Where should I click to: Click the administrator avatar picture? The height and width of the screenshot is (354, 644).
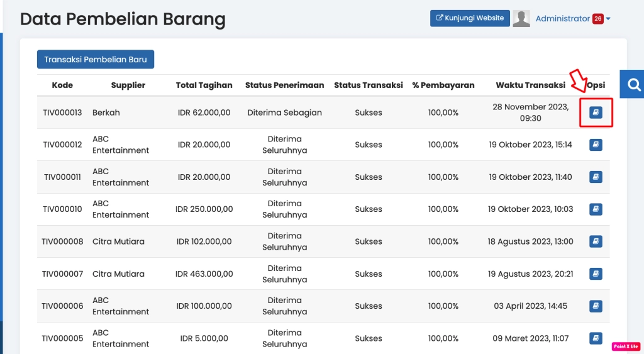click(521, 19)
